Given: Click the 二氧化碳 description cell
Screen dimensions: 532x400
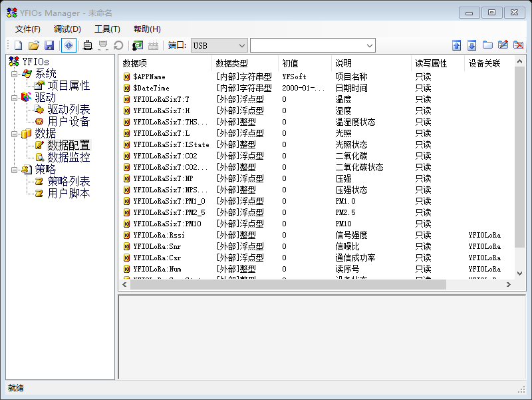Looking at the screenshot, I should (351, 156).
